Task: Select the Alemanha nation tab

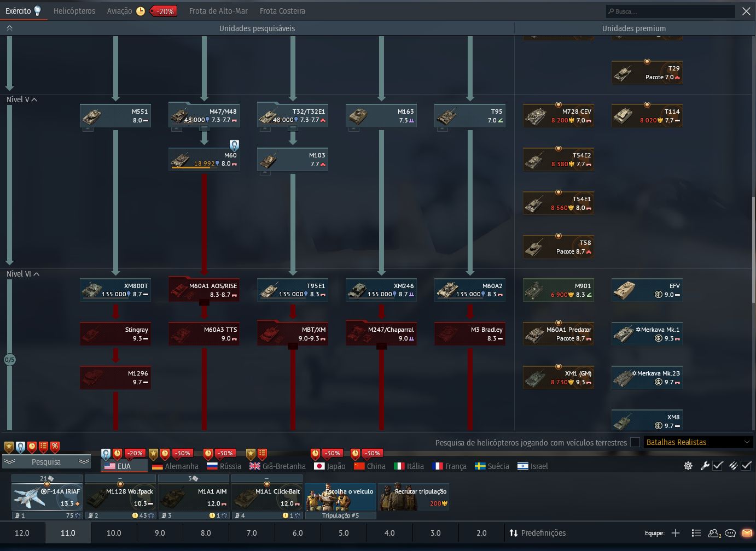Action: (x=175, y=466)
